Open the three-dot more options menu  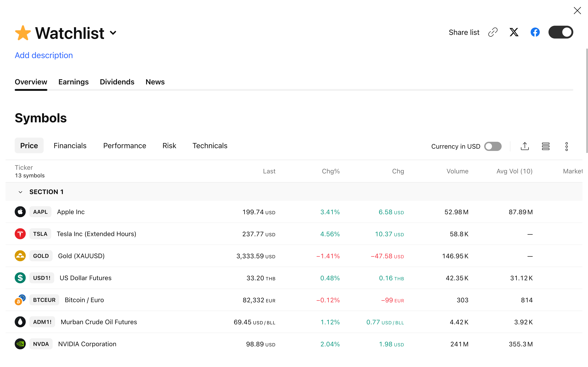pyautogui.click(x=566, y=146)
